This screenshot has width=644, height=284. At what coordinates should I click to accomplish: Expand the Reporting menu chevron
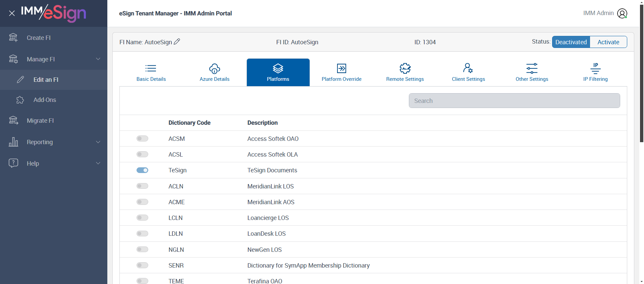[98, 142]
